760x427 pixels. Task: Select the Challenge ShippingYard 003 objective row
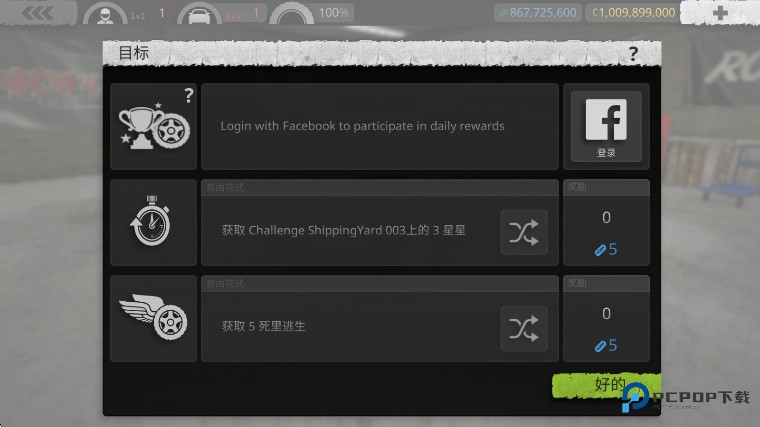click(380, 222)
